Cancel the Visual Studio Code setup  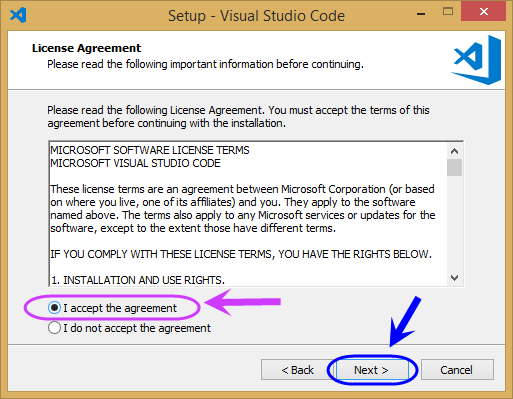[x=457, y=370]
